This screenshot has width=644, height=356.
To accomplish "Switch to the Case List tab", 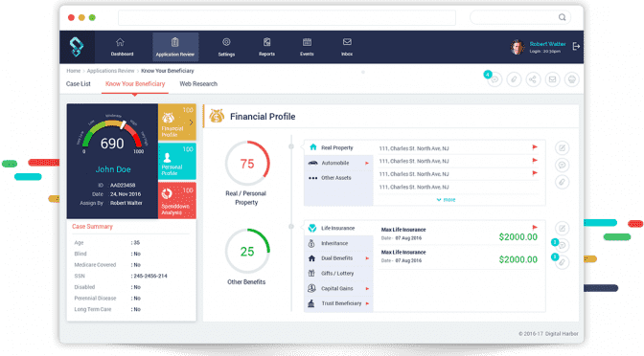I will 78,83.
